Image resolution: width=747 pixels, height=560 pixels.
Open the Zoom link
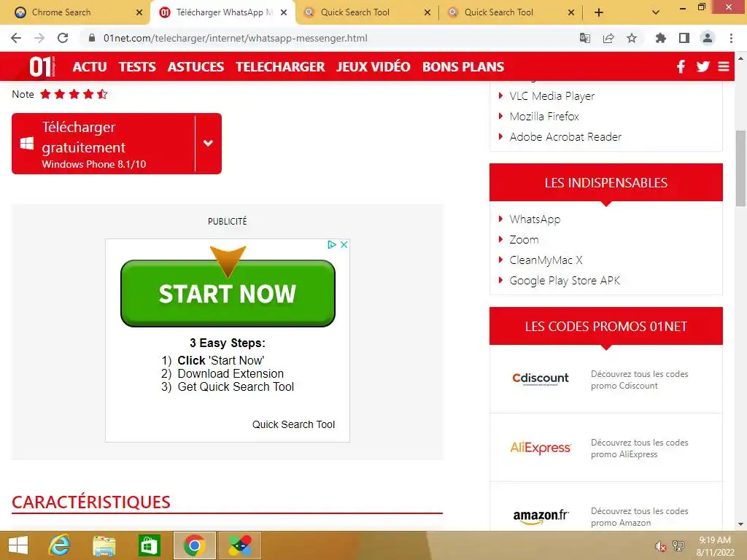point(524,240)
